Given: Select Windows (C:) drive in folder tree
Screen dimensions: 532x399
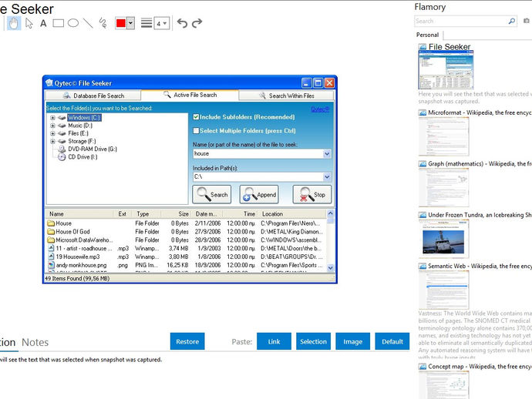Looking at the screenshot, I should pos(84,118).
